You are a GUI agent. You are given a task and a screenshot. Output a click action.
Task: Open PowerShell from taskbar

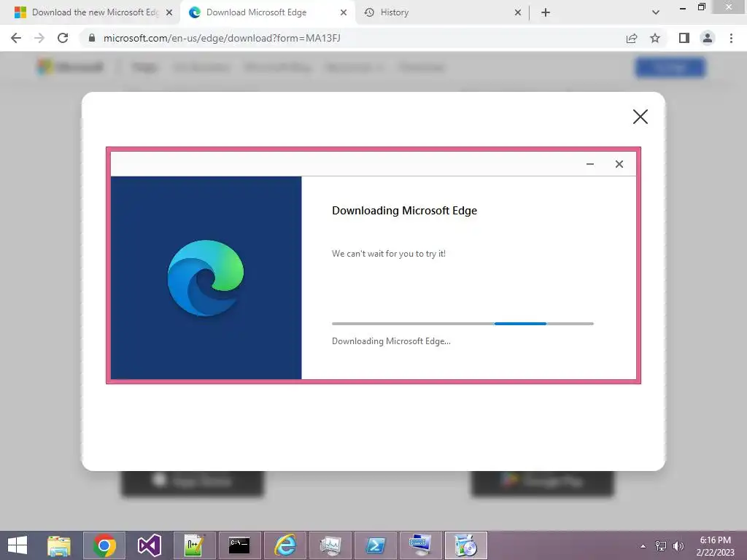click(x=376, y=545)
